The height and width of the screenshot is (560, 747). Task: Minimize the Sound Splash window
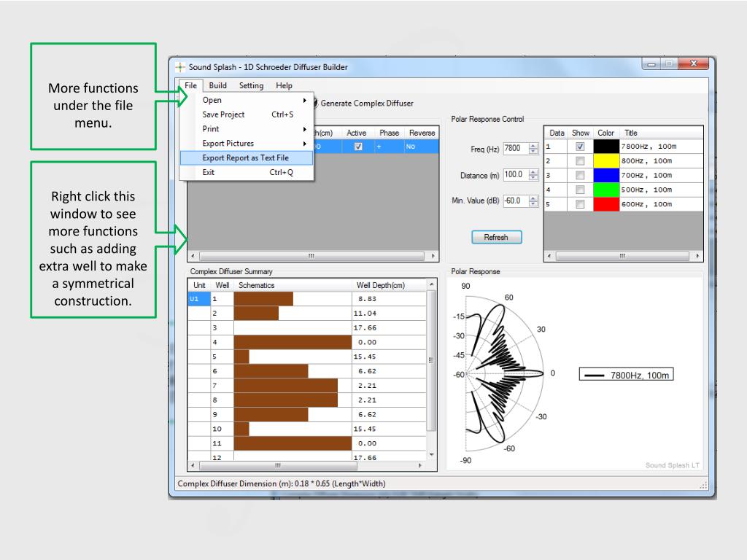651,64
